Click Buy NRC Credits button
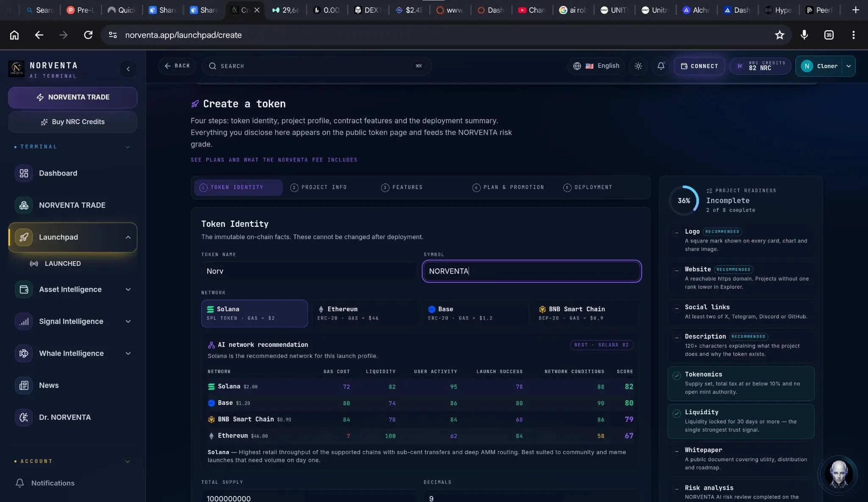Viewport: 868px width, 502px height. (72, 122)
